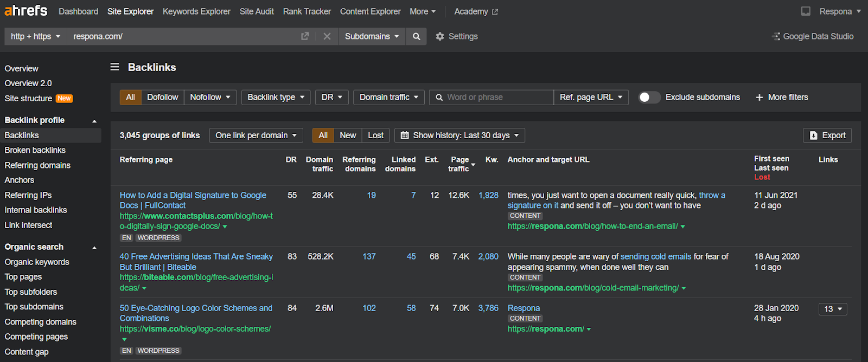Click referring domains count 137
This screenshot has width=868, height=362.
[369, 257]
